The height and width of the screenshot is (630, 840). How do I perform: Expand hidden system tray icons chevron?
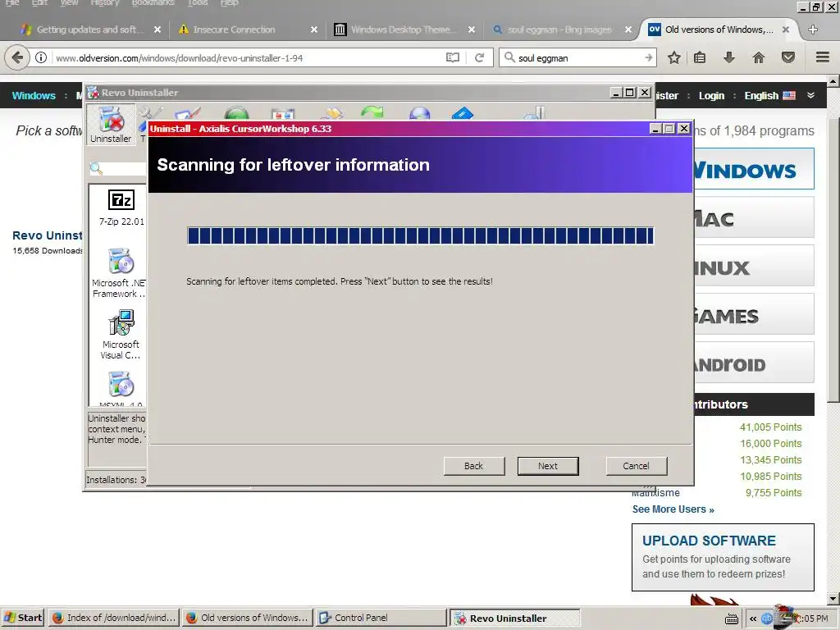tap(753, 619)
